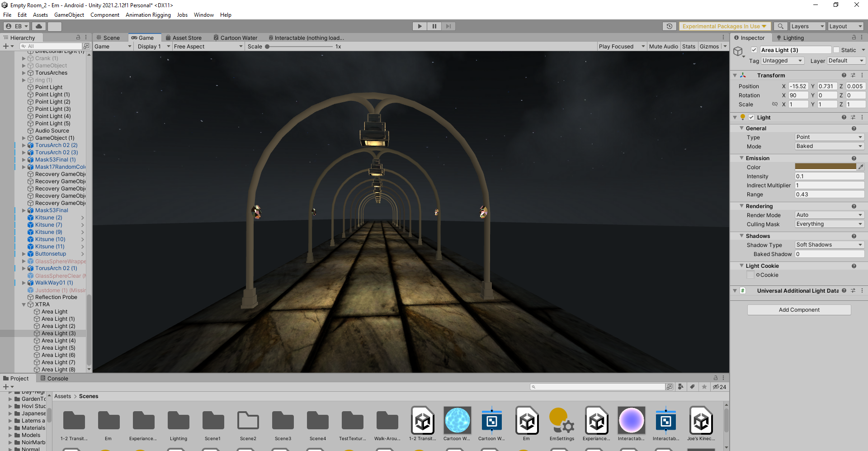Click the Emission Color swatch
868x451 pixels.
(x=826, y=167)
